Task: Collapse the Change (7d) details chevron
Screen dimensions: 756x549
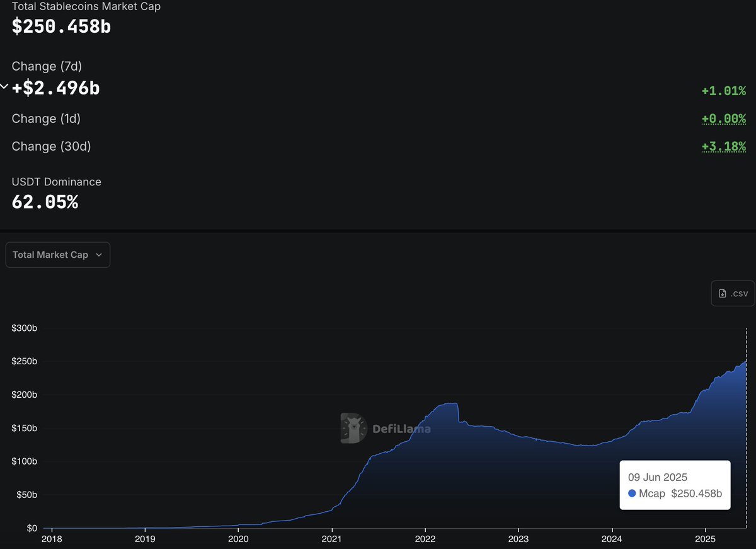Action: [4, 86]
